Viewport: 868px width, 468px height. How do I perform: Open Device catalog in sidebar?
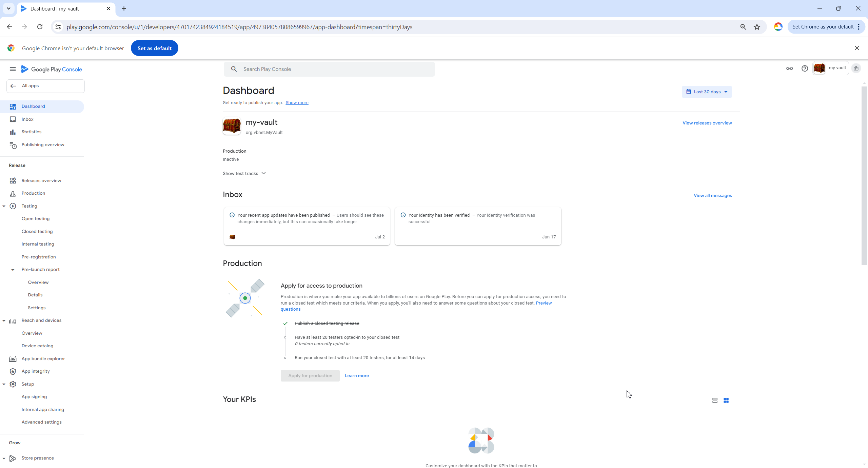coord(37,346)
